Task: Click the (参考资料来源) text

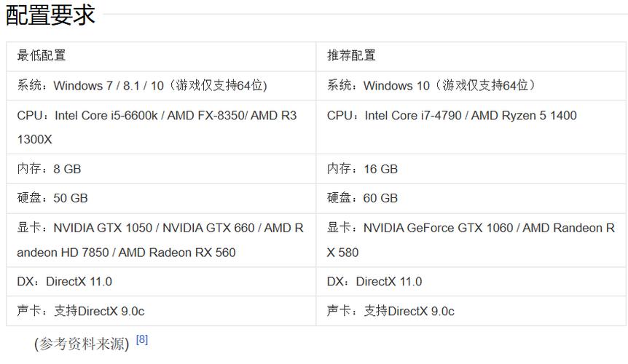Action: (82, 344)
